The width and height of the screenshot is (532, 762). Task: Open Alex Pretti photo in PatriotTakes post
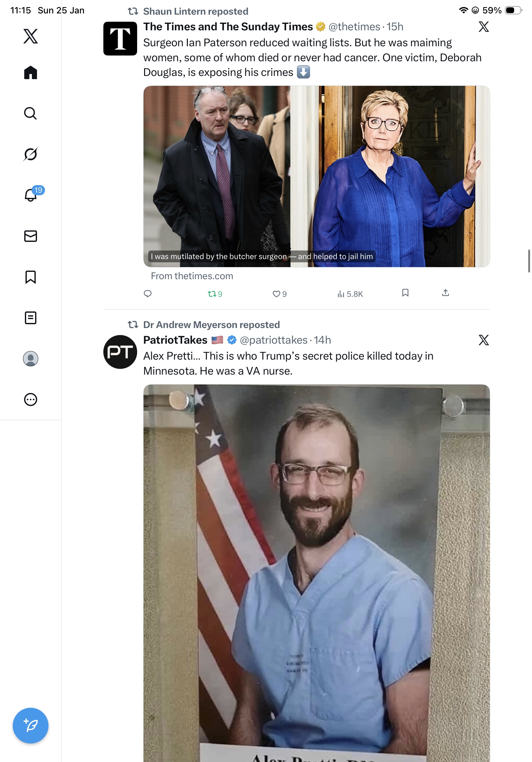click(x=316, y=573)
